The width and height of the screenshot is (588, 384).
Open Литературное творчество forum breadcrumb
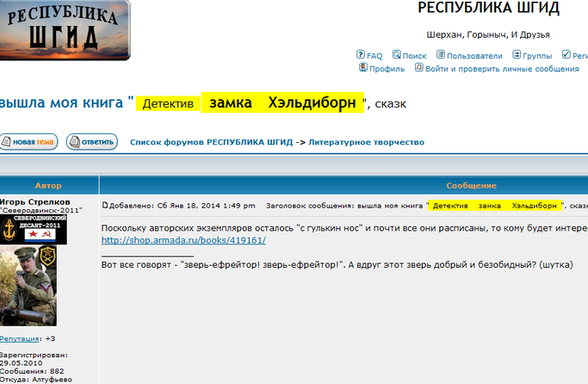point(367,142)
